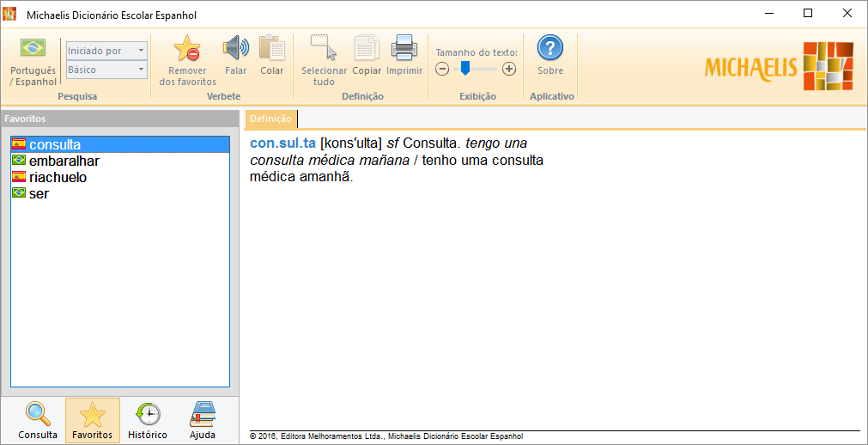
Task: Decrease text size with minus button
Action: pyautogui.click(x=442, y=70)
